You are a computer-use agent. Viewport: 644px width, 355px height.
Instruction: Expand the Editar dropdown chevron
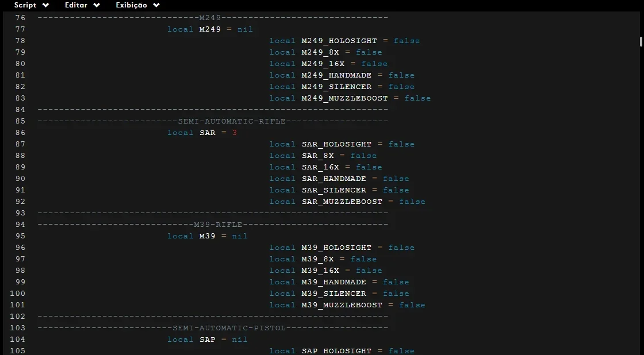[97, 5]
